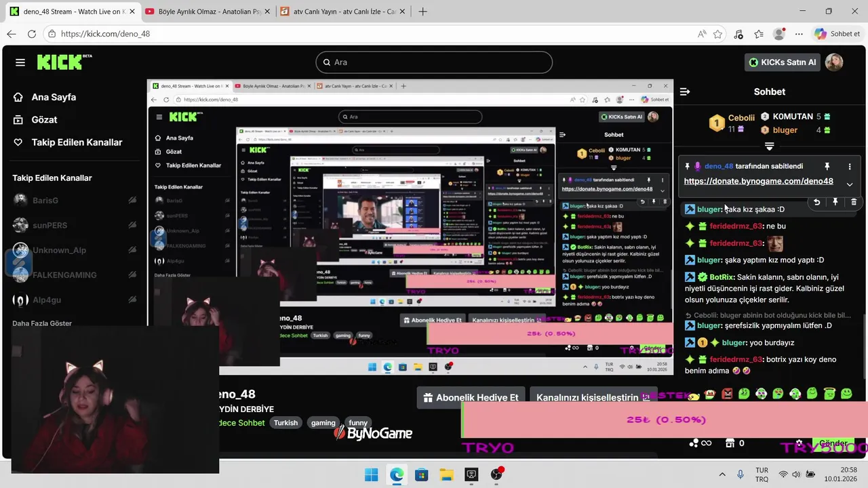Close the atv Canlı Yayın tab

401,12
